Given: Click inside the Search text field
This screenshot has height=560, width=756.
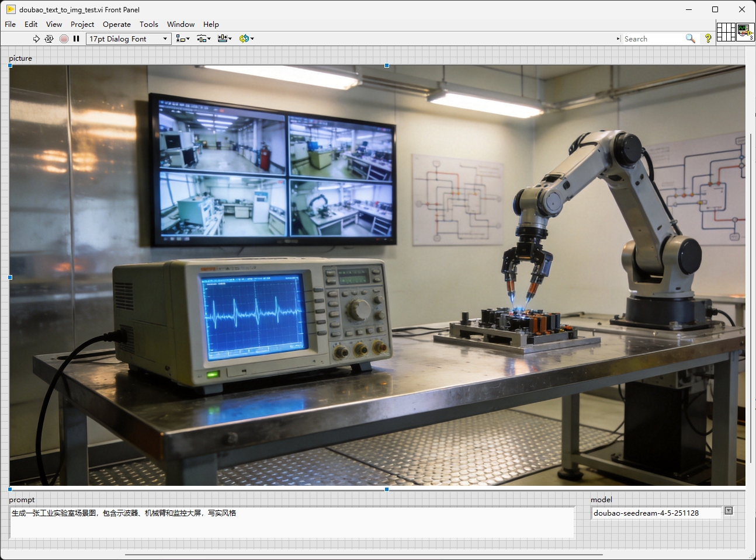Looking at the screenshot, I should pos(651,39).
